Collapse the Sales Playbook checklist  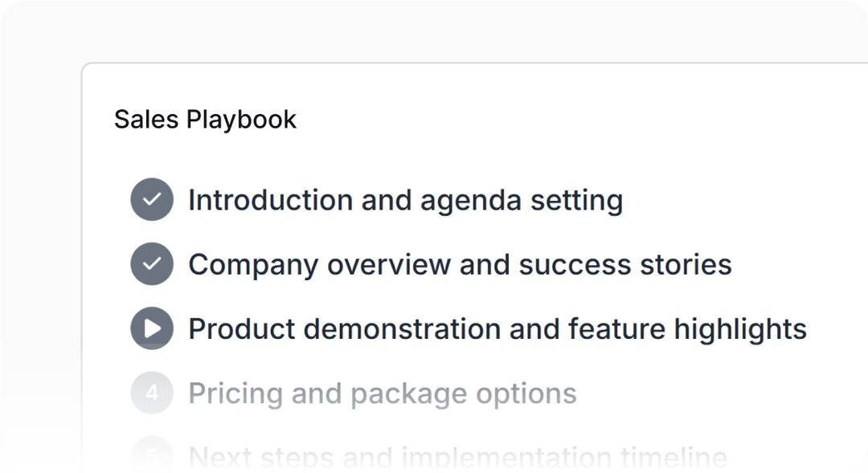coord(205,119)
